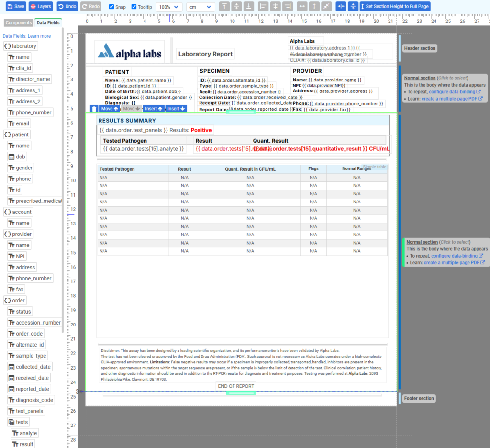
Task: Click the center vertically on page icon
Action: pos(353,6)
